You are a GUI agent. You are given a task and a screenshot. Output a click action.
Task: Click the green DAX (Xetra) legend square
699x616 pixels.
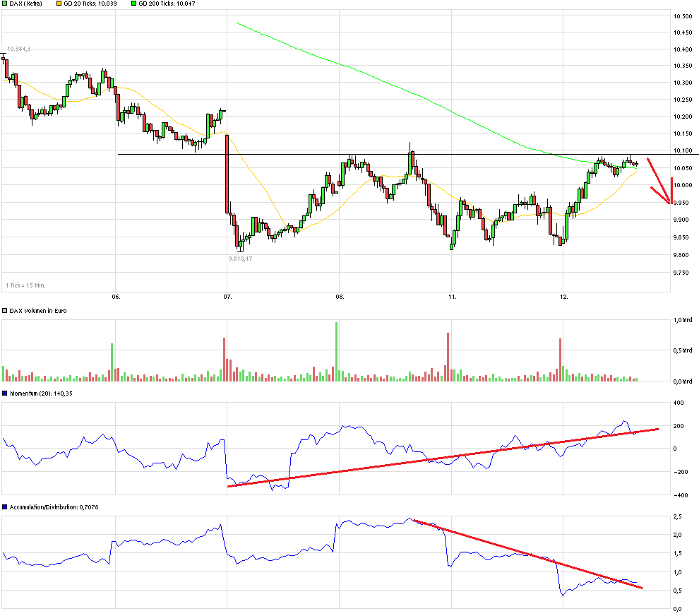tap(4, 4)
